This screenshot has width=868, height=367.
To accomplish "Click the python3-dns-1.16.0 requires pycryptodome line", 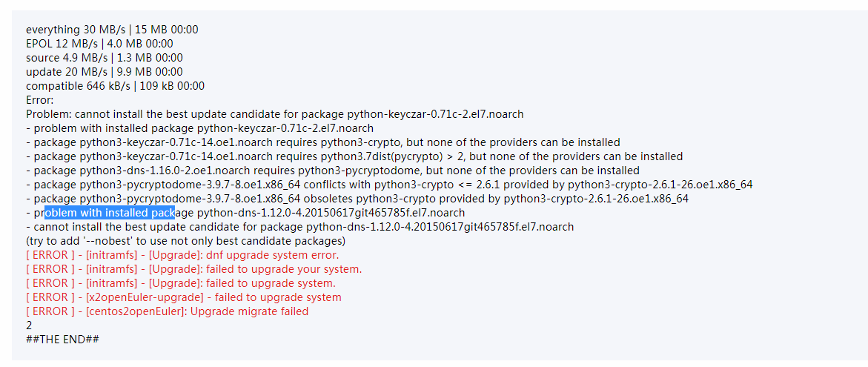I will pos(332,171).
